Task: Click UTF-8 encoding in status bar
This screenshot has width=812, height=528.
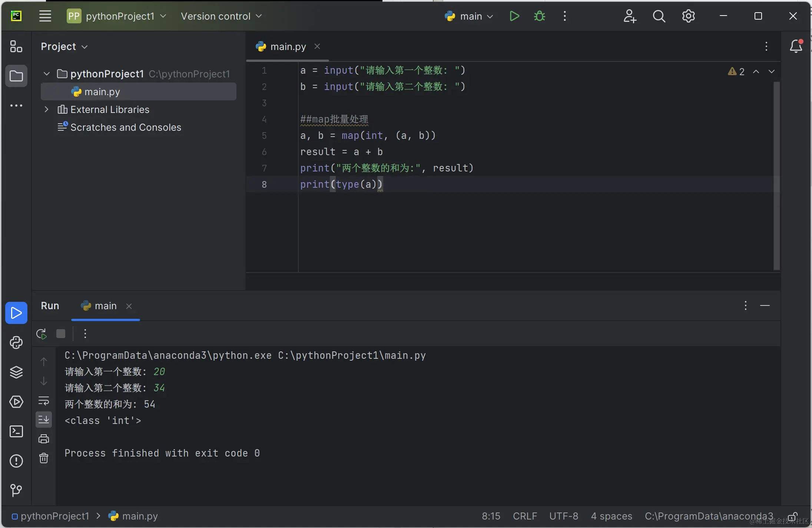Action: click(563, 516)
